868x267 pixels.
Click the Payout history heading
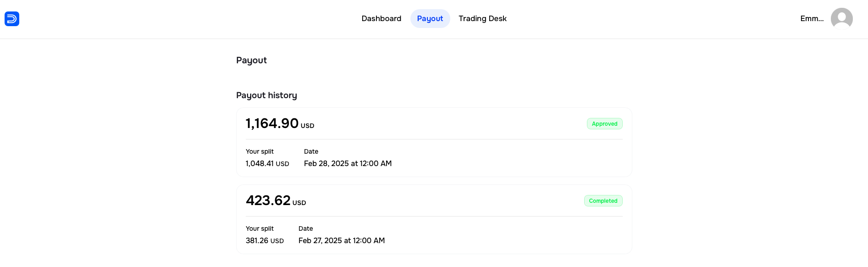click(266, 95)
